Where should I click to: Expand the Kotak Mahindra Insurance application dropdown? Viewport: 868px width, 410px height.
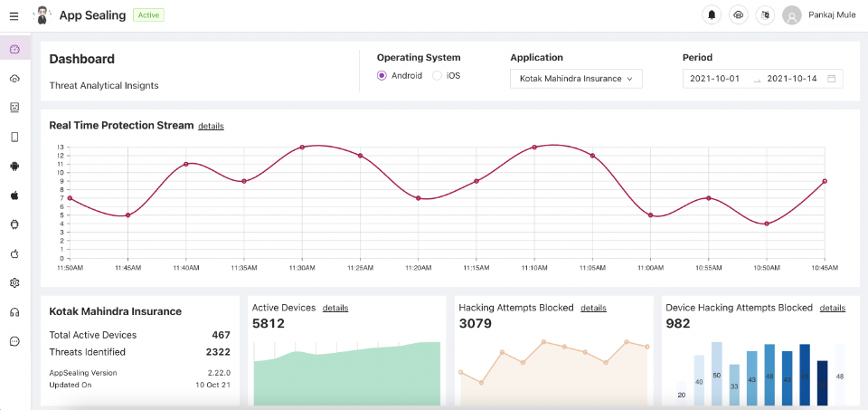(x=576, y=79)
